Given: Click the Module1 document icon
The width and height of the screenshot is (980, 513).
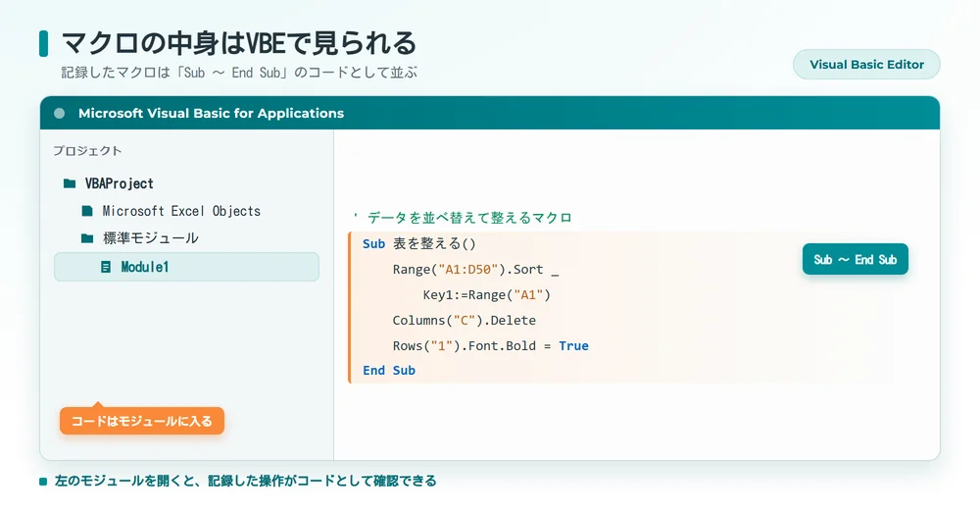Looking at the screenshot, I should click(106, 267).
